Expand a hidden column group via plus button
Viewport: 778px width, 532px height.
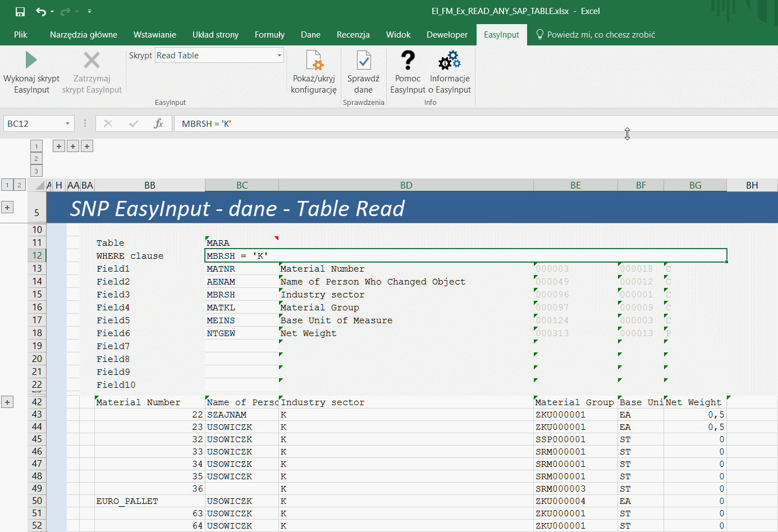point(58,145)
